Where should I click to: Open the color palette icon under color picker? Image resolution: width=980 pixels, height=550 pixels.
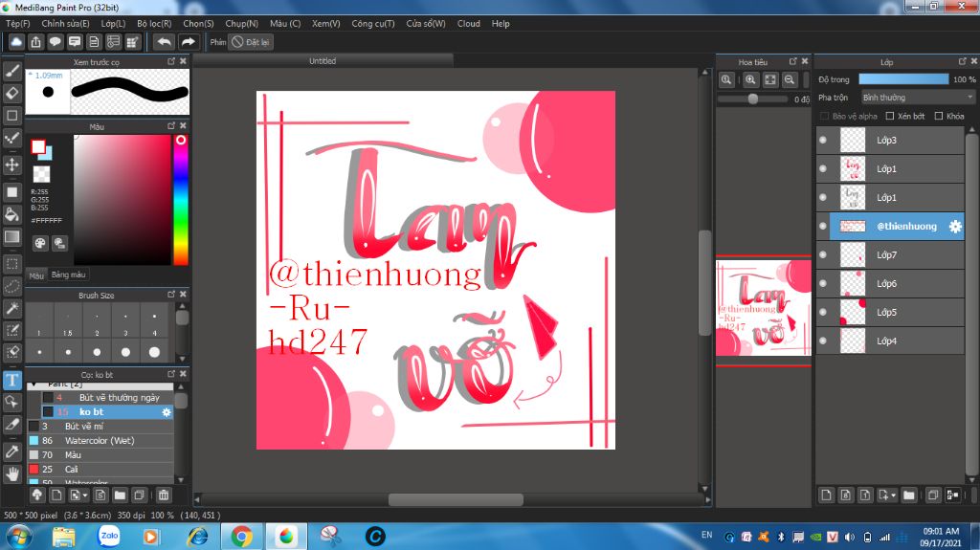tap(40, 243)
